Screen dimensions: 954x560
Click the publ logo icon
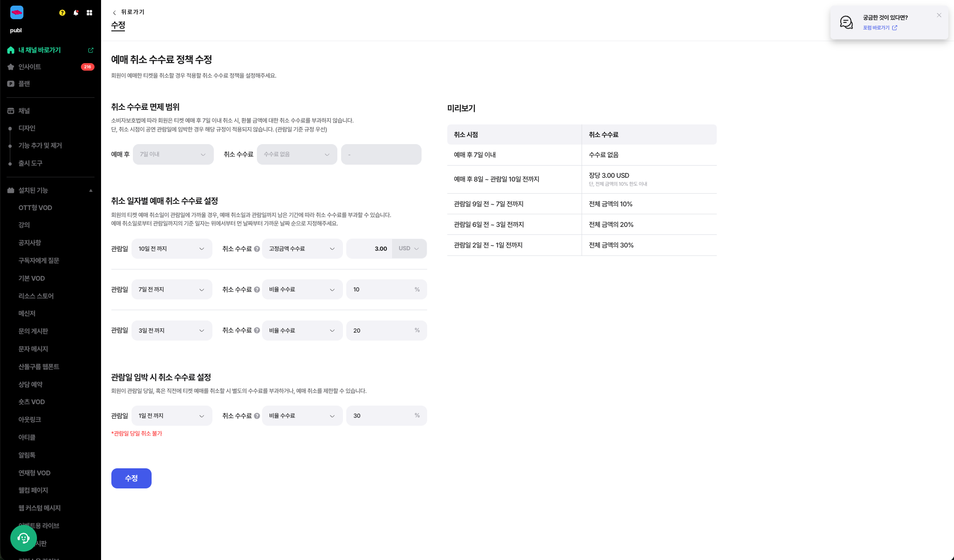pos(17,13)
